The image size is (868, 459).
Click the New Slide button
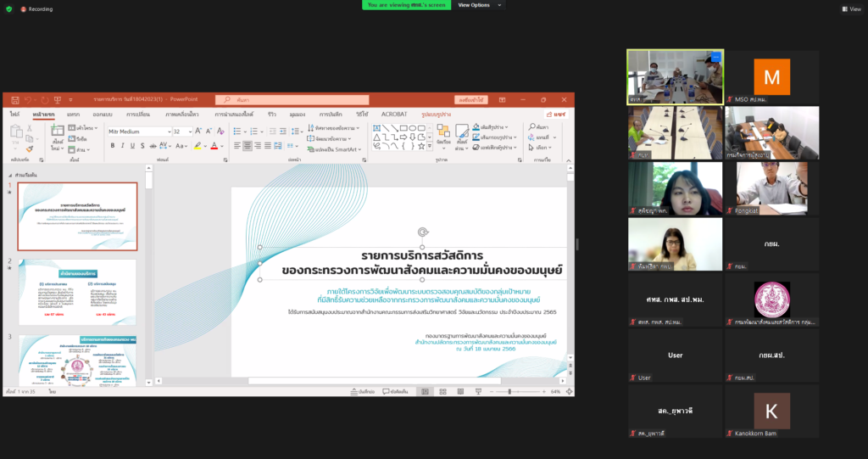point(57,137)
